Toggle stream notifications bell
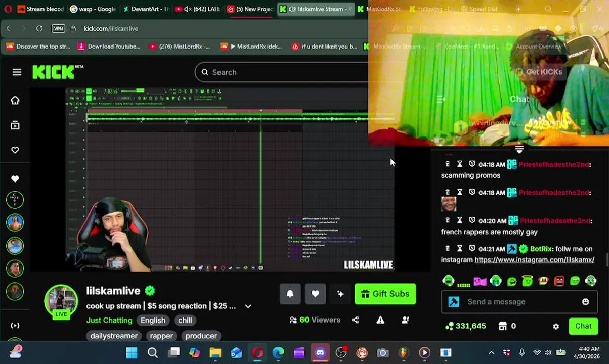 (x=290, y=294)
